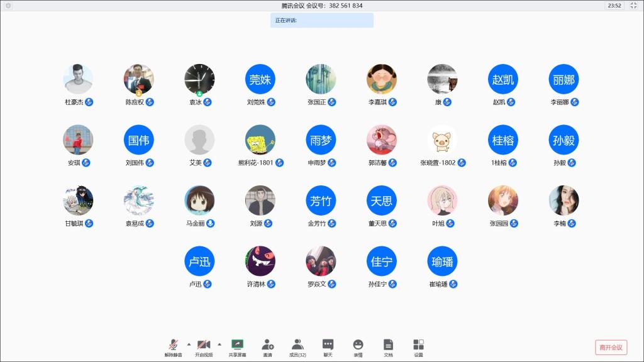The image size is (644, 362).
Task: Click the 正在讲话 speaking indicator bar
Action: pyautogui.click(x=322, y=20)
